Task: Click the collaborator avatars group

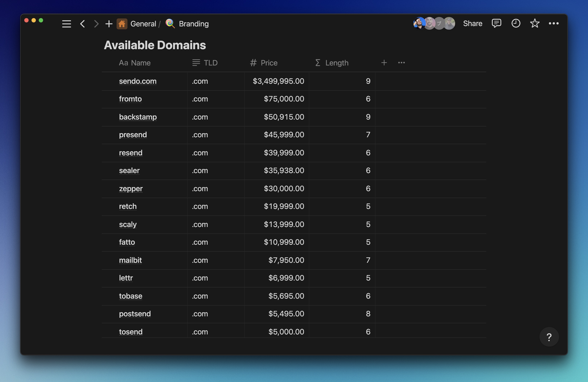Action: click(434, 24)
